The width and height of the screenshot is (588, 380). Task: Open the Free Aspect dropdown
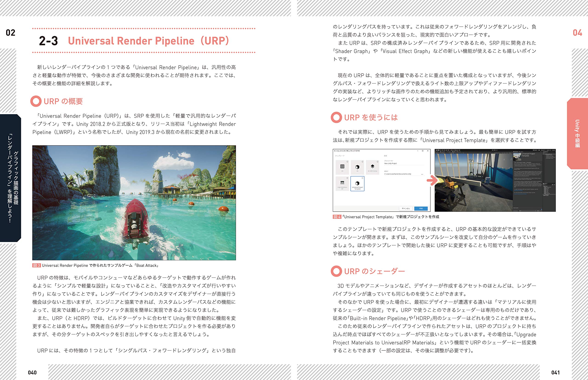(x=443, y=153)
